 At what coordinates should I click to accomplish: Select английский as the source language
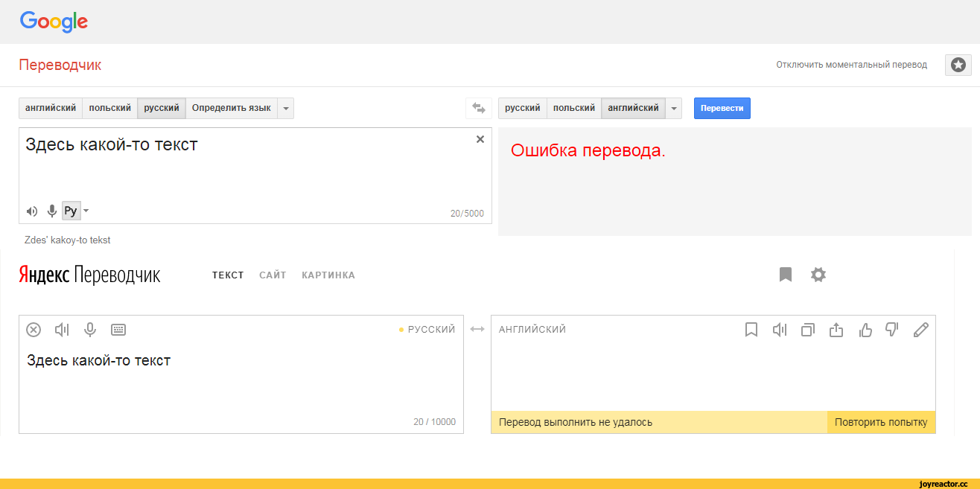[51, 109]
